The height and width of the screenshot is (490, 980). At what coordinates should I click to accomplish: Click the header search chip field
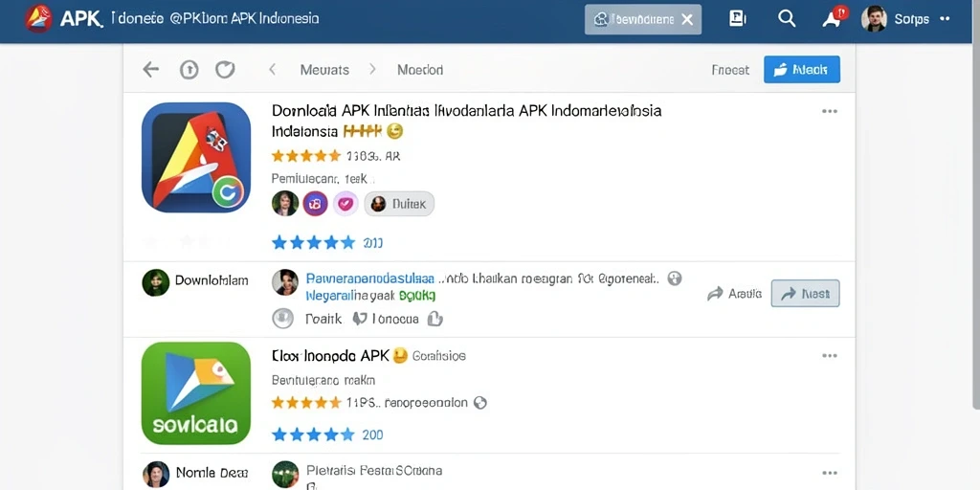pos(643,19)
